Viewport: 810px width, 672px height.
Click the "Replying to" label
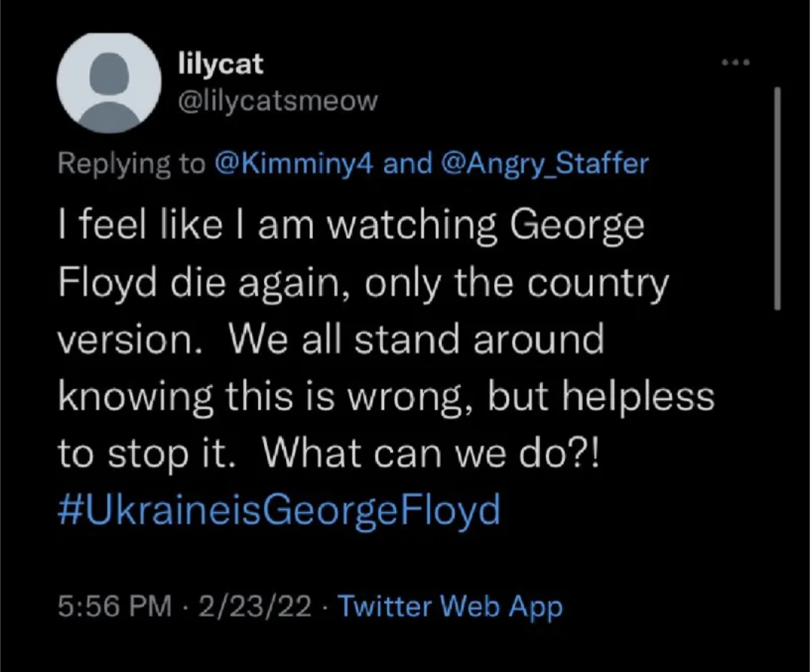point(131,164)
